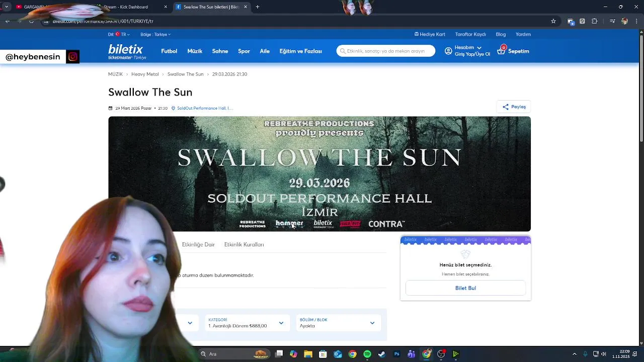Click the Instagram icon beside @heybenesin
The width and height of the screenshot is (644, 362).
[73, 57]
